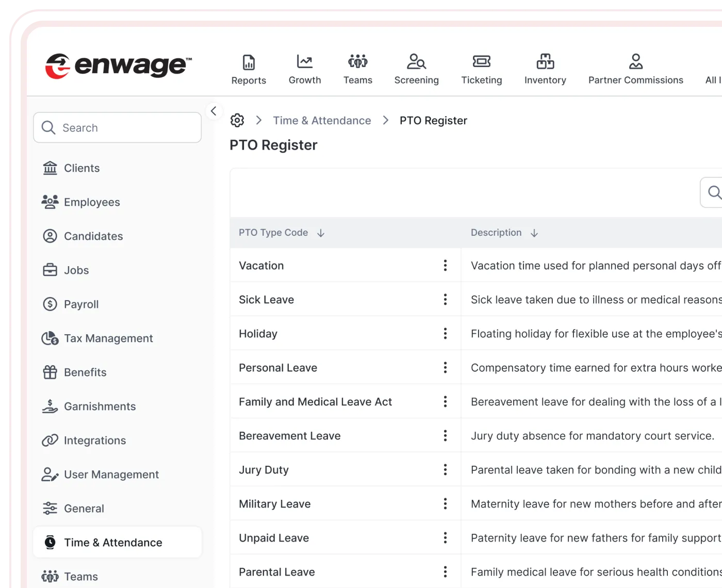Viewport: 722px width, 588px height.
Task: Open the actions menu for the Vacation row
Action: pos(445,265)
